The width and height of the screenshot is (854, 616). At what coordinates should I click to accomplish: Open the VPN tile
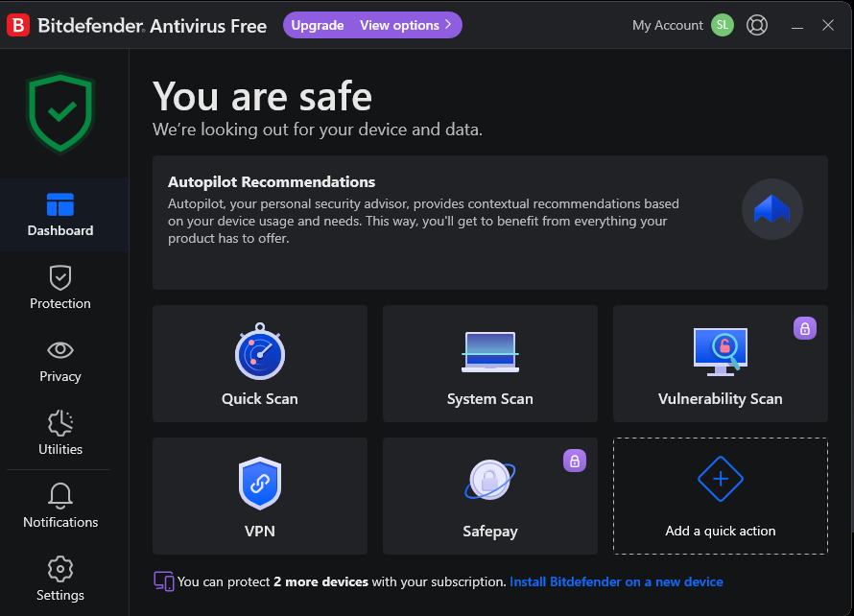pos(260,496)
